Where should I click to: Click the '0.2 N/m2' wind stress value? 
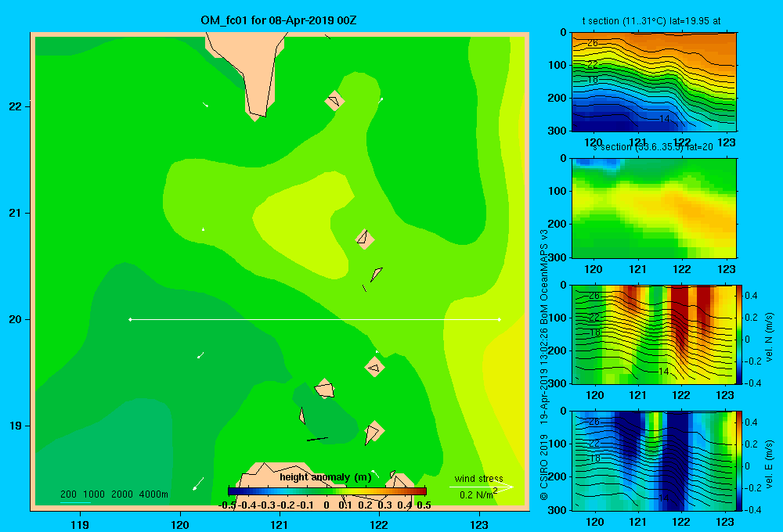478,494
